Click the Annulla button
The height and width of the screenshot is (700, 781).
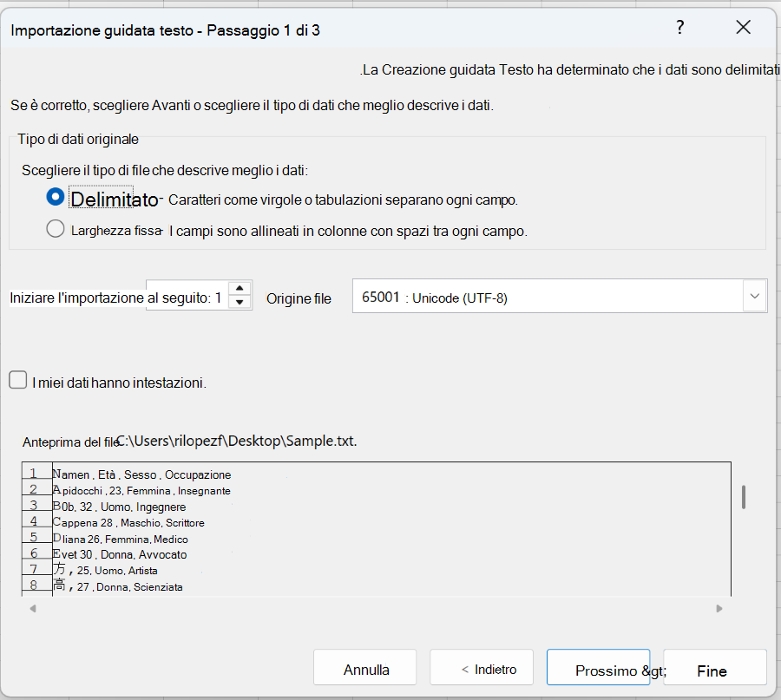[365, 667]
